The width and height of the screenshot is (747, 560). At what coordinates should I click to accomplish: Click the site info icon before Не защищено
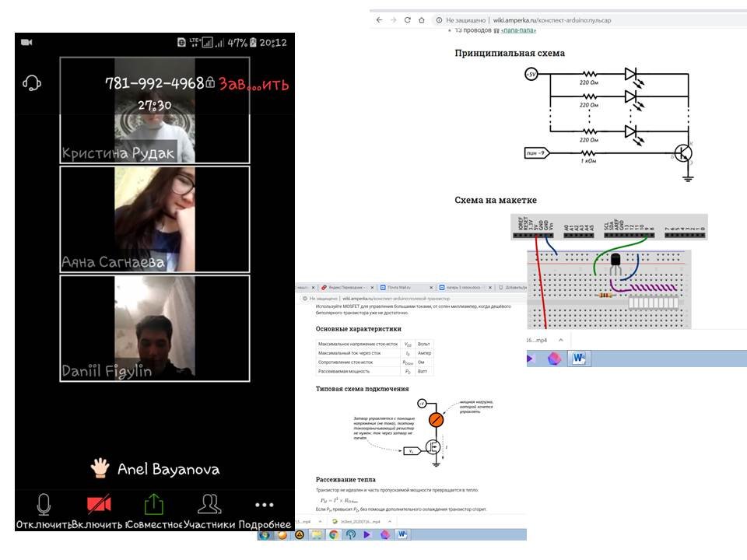click(x=439, y=20)
